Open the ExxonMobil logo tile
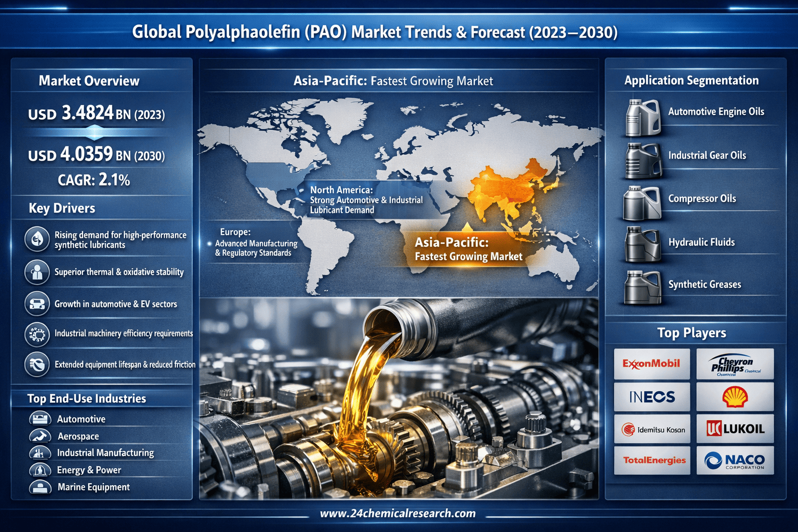 (x=651, y=364)
